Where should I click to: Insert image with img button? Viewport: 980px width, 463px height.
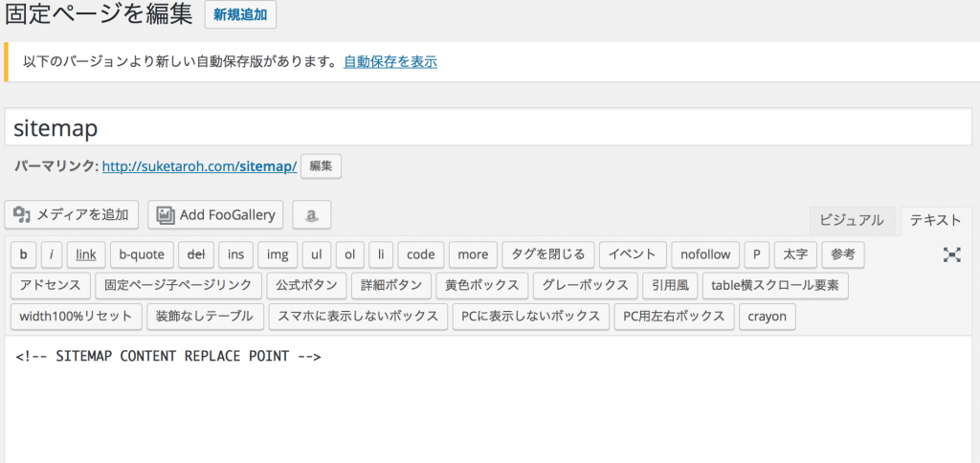[x=277, y=254]
